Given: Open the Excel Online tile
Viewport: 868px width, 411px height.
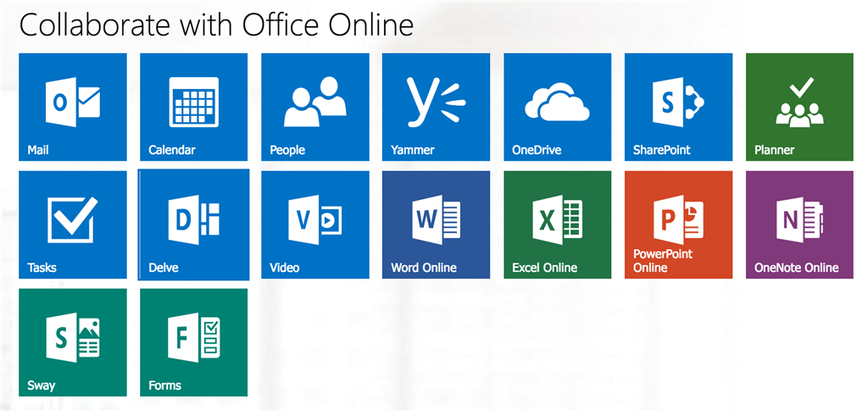Looking at the screenshot, I should [558, 225].
